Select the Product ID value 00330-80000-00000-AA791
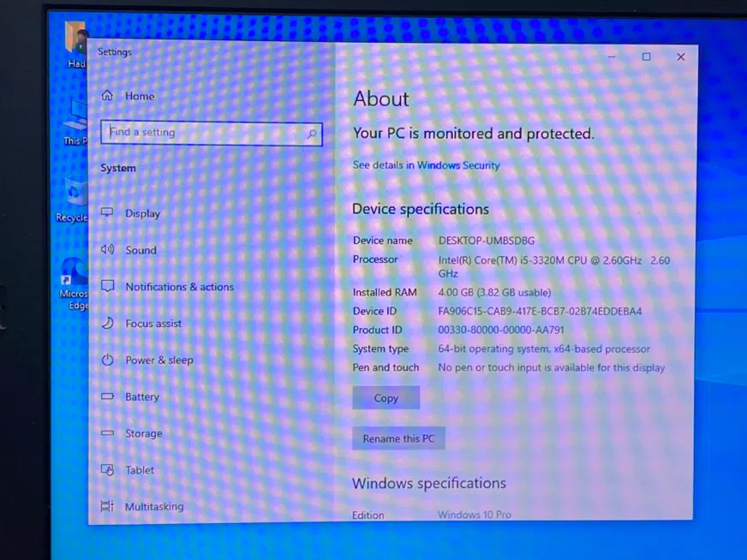This screenshot has width=747, height=560. 501,330
